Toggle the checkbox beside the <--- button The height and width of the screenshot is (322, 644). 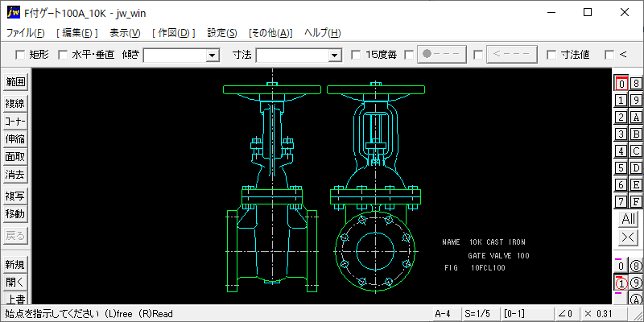478,55
